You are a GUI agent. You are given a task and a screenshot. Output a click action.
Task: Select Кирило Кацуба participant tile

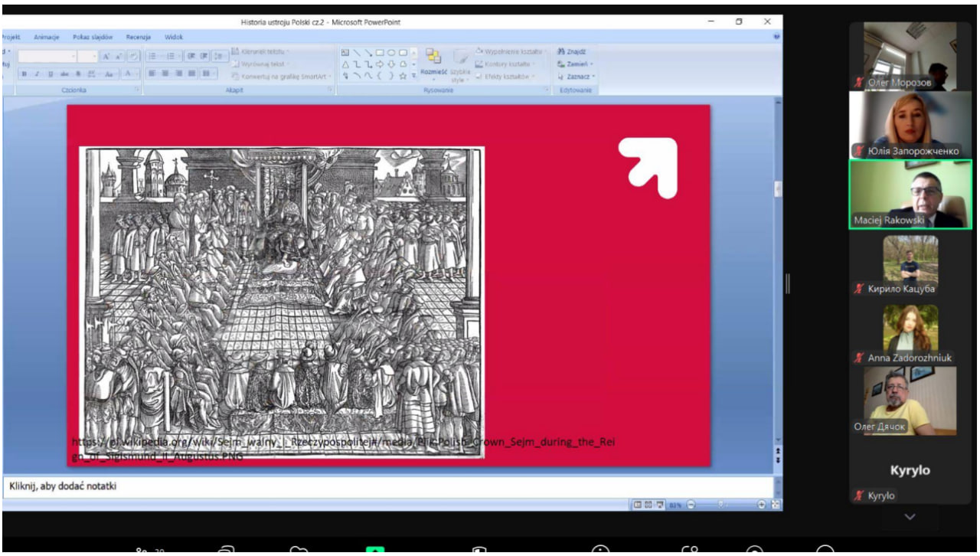pos(910,262)
